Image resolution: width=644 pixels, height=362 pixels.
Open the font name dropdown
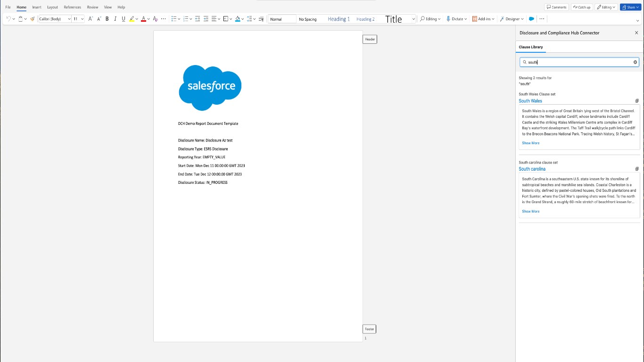pos(69,19)
